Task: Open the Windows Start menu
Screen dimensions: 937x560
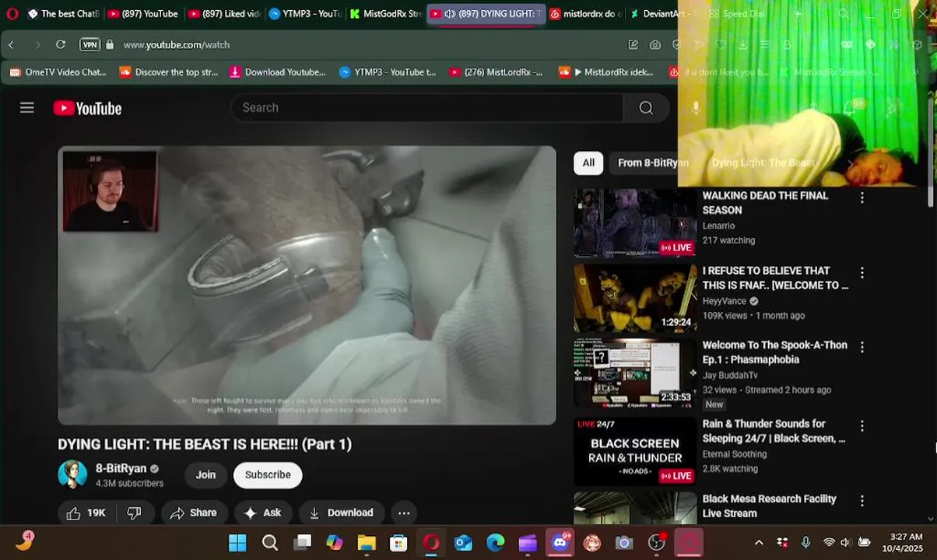Action: [237, 543]
